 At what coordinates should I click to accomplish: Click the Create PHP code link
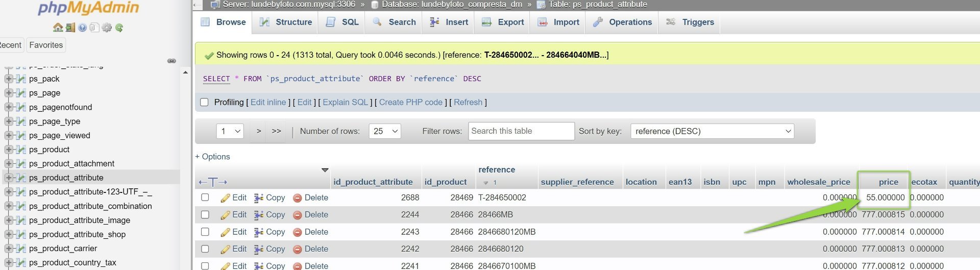coord(410,102)
